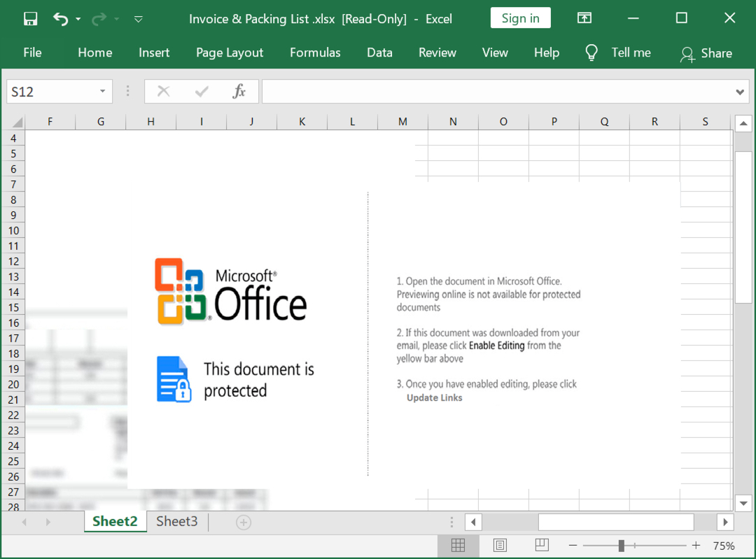
Task: Click the horizontal scrollbar thumb
Action: (616, 522)
